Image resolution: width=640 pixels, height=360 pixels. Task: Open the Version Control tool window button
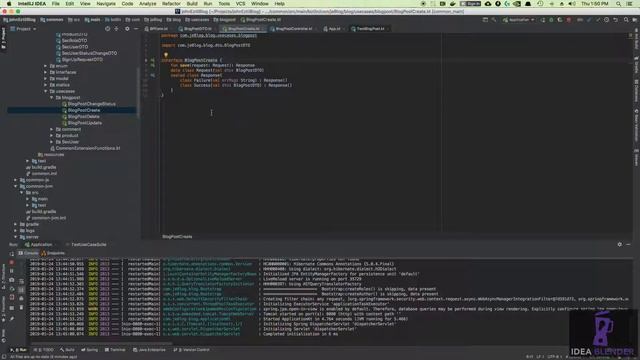coord(191,350)
